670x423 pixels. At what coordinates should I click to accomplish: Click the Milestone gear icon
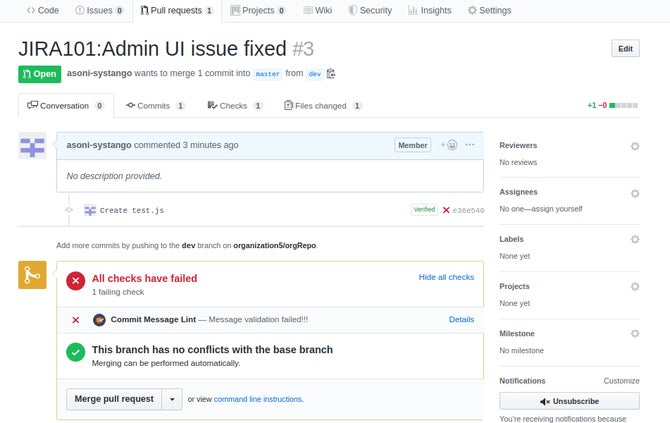[x=634, y=333]
